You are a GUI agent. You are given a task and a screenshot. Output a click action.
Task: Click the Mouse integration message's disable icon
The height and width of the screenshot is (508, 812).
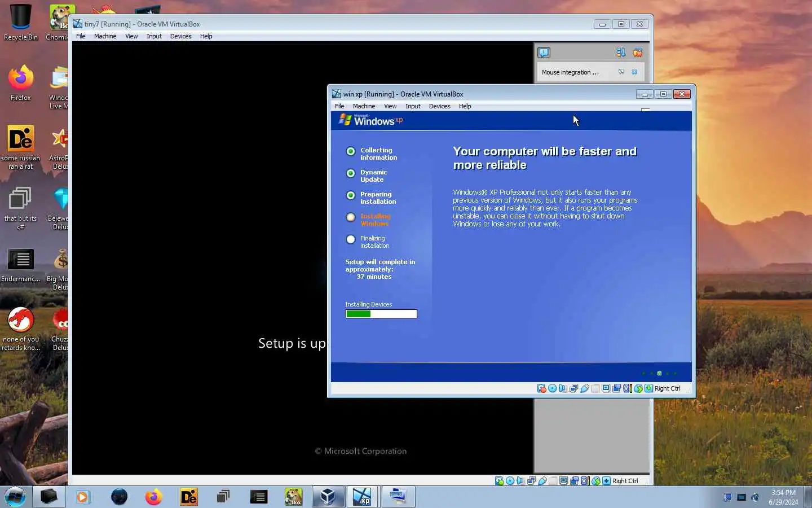coord(621,72)
